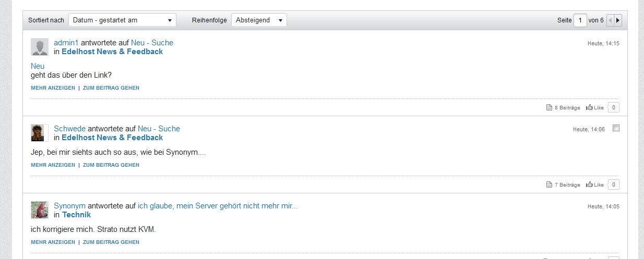Click the 7 Beiträge document icon
The height and width of the screenshot is (259, 644).
pyautogui.click(x=548, y=184)
